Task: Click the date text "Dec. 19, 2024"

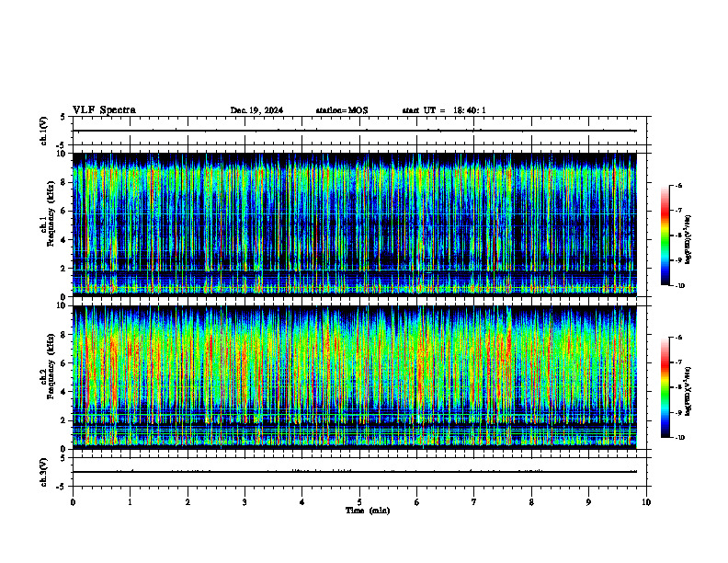Action: pos(256,110)
